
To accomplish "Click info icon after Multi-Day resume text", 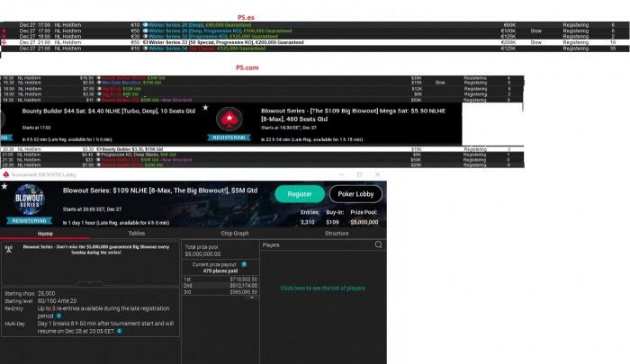I will point(120,331).
